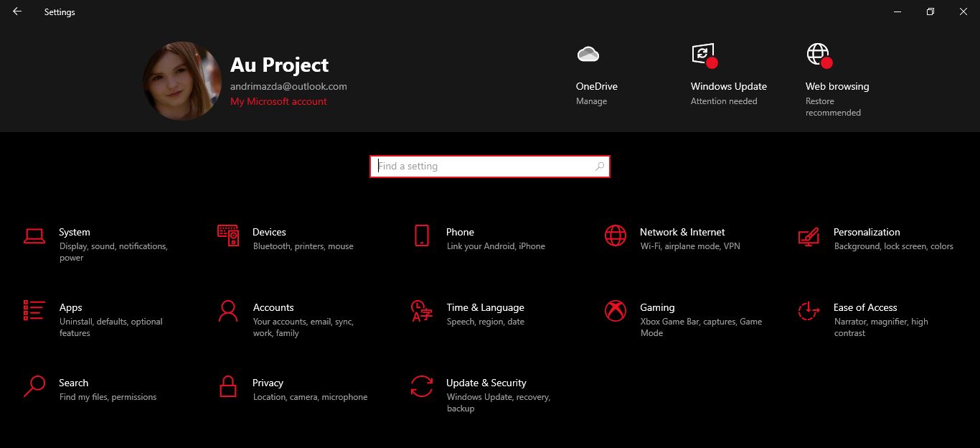Click the Web browsing globe icon
The width and height of the screenshot is (980, 448).
coord(819,55)
